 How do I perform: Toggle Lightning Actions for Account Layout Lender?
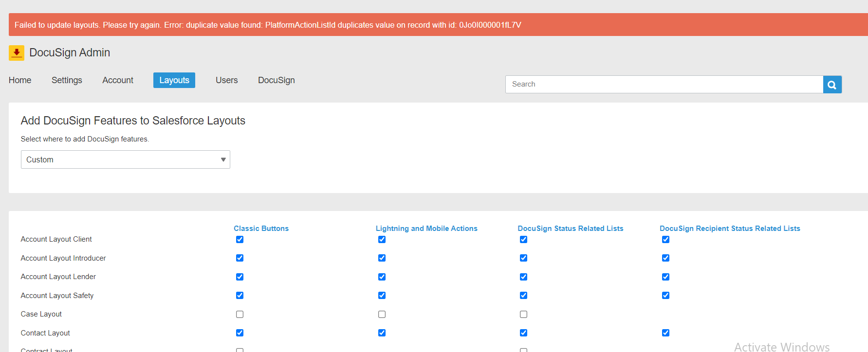point(382,277)
